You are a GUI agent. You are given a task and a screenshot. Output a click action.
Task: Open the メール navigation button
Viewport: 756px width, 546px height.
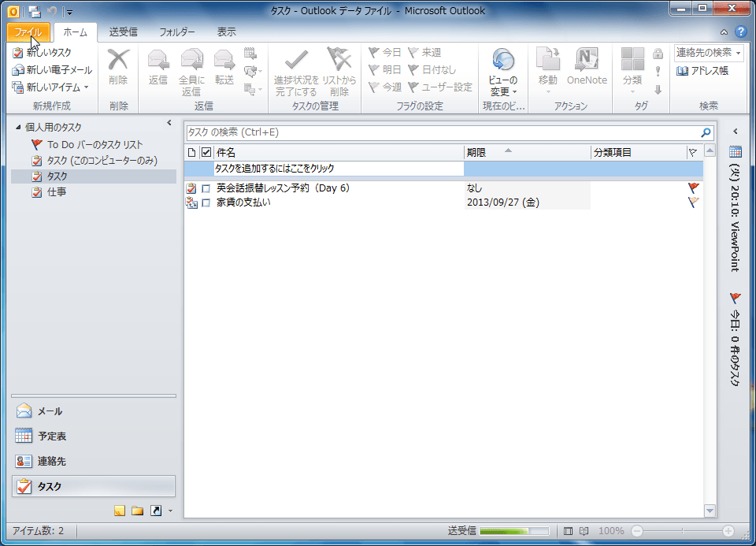point(94,411)
